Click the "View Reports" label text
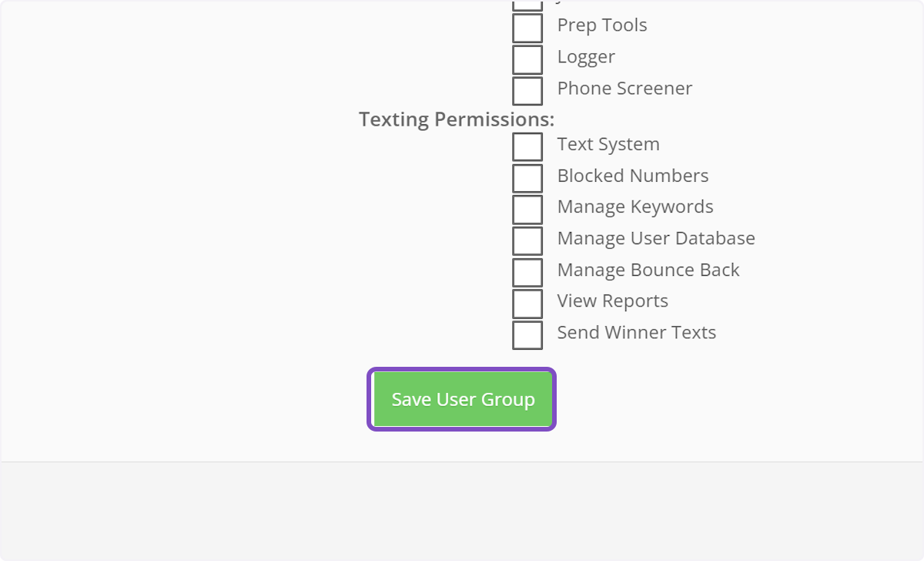 (x=612, y=301)
